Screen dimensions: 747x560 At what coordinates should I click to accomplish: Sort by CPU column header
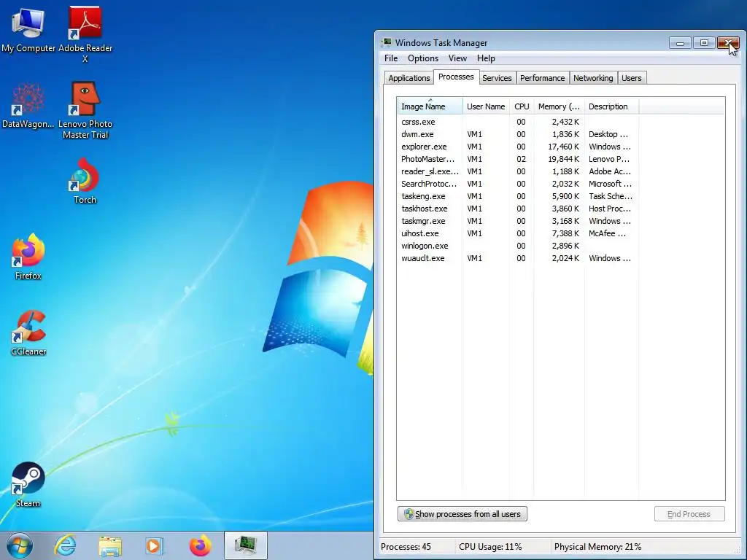522,106
